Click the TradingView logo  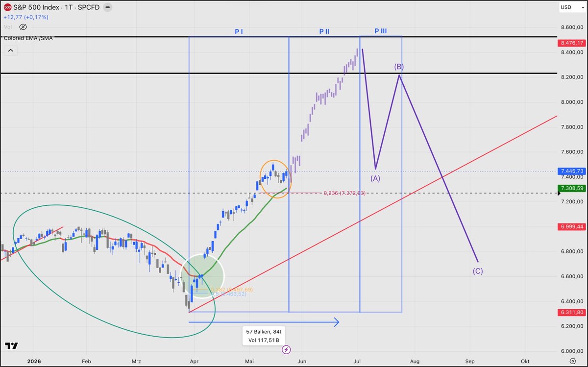coord(12,346)
